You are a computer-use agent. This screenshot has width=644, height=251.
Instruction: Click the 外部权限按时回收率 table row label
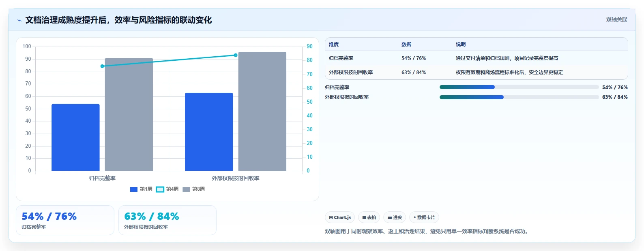pos(351,72)
